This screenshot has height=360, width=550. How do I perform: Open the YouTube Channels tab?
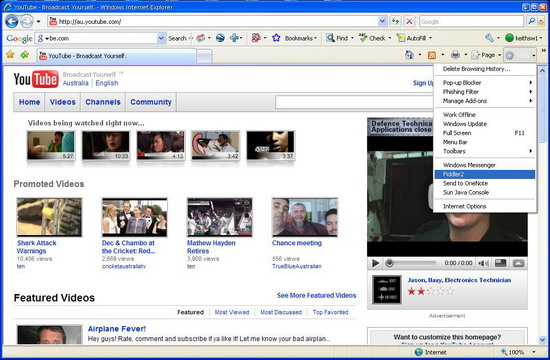click(x=103, y=102)
